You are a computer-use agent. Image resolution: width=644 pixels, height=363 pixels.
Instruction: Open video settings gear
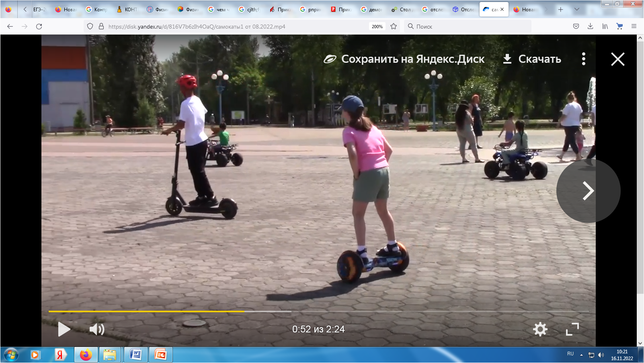pos(540,329)
